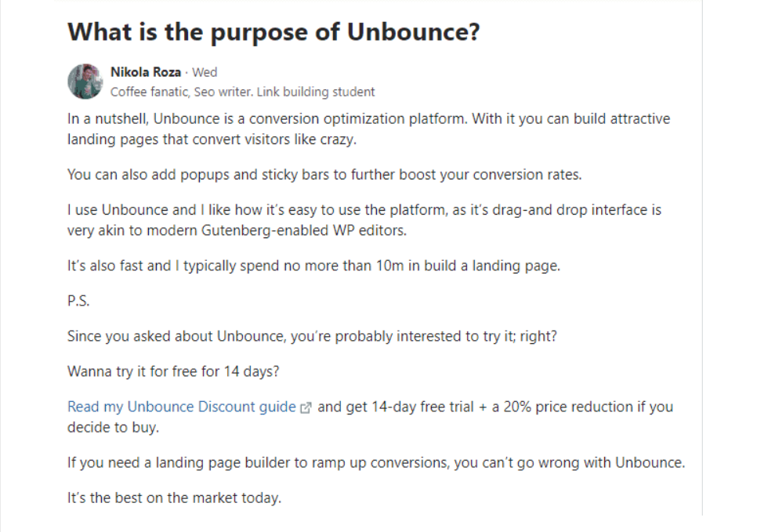The height and width of the screenshot is (532, 757).
Task: Click the sentence starting If you need a landing page builder
Action: pos(376,463)
